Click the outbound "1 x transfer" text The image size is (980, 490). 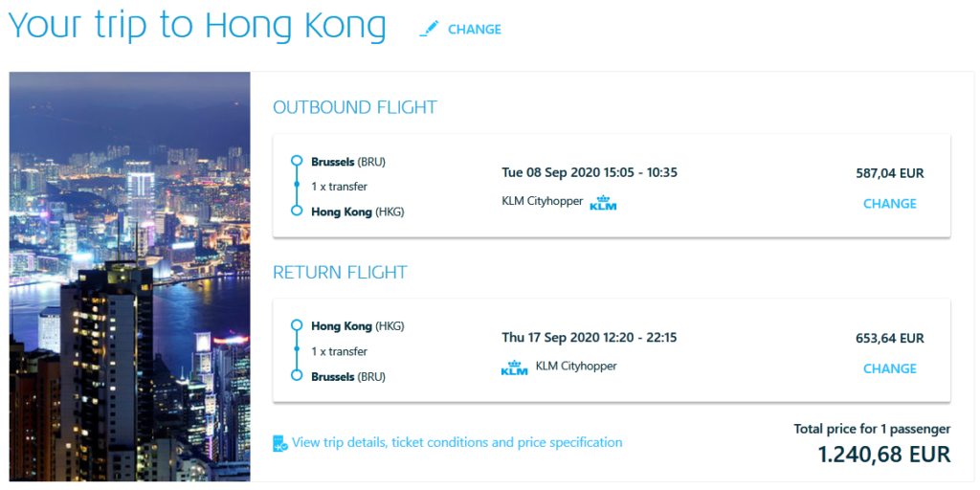(x=339, y=187)
